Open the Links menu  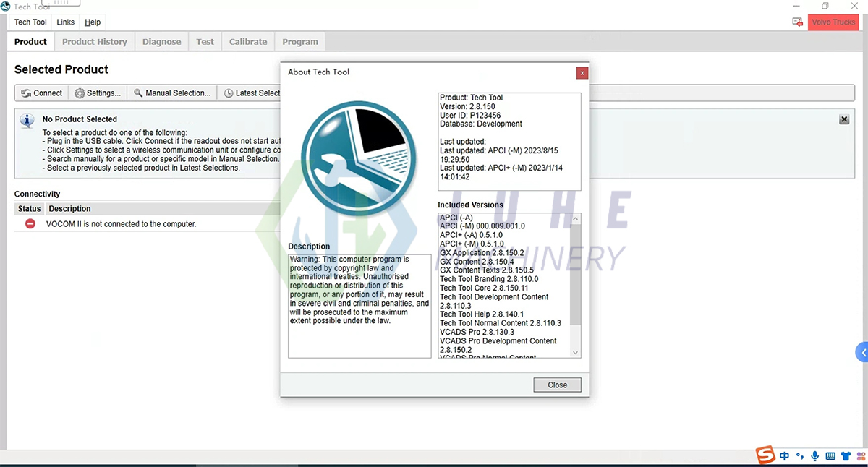click(x=64, y=22)
